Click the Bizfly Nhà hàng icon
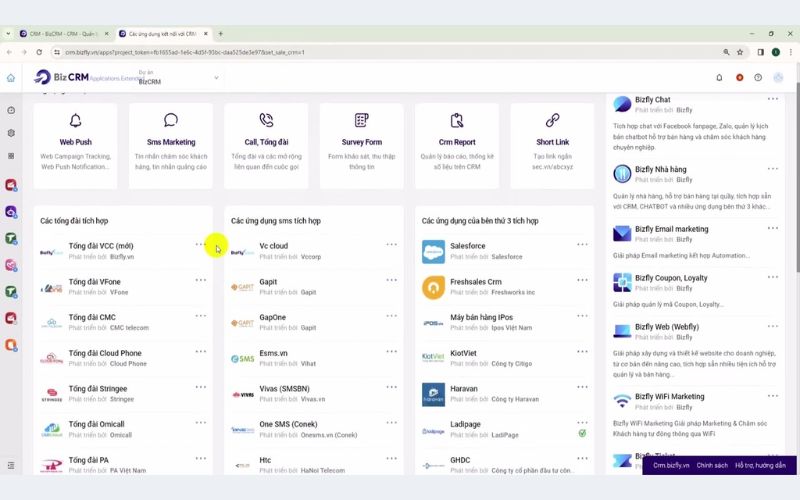 pos(622,174)
